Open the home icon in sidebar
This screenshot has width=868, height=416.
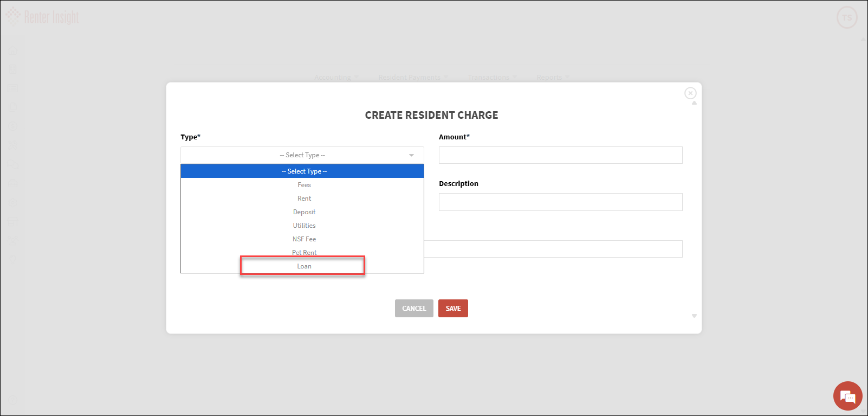(x=13, y=51)
